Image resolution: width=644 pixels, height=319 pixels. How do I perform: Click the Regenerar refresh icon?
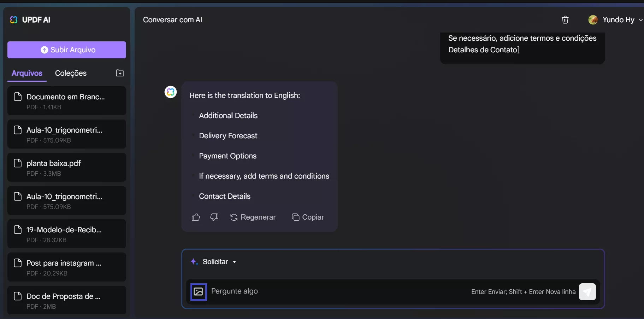(234, 217)
